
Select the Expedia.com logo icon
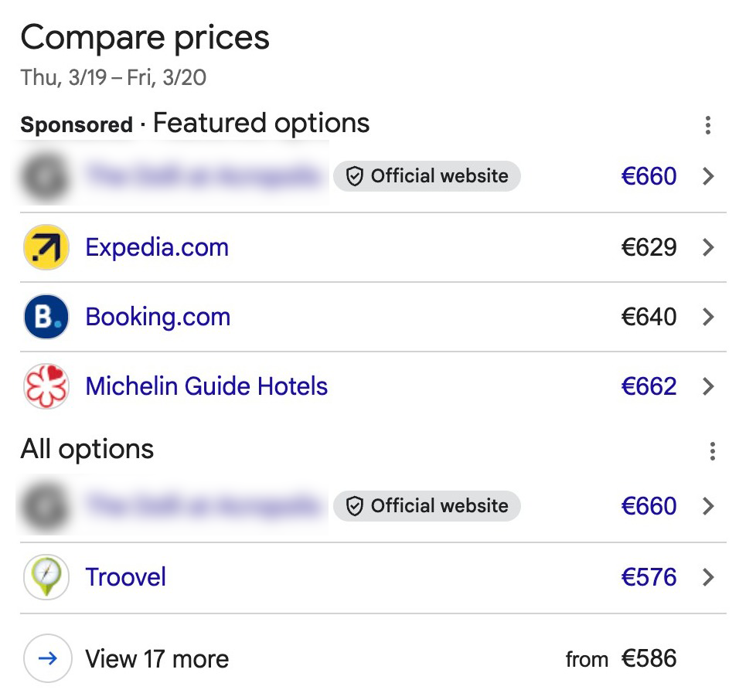[x=46, y=247]
